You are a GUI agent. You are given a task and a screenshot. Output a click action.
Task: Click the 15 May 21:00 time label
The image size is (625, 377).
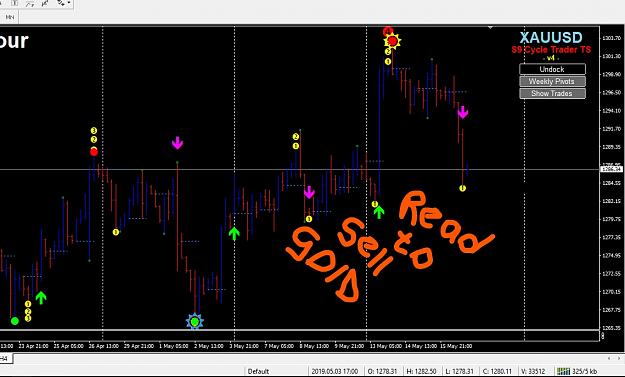click(x=456, y=346)
